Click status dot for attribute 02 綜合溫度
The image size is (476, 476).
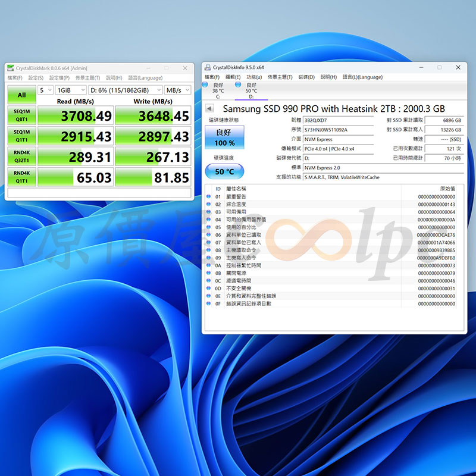[x=209, y=204]
